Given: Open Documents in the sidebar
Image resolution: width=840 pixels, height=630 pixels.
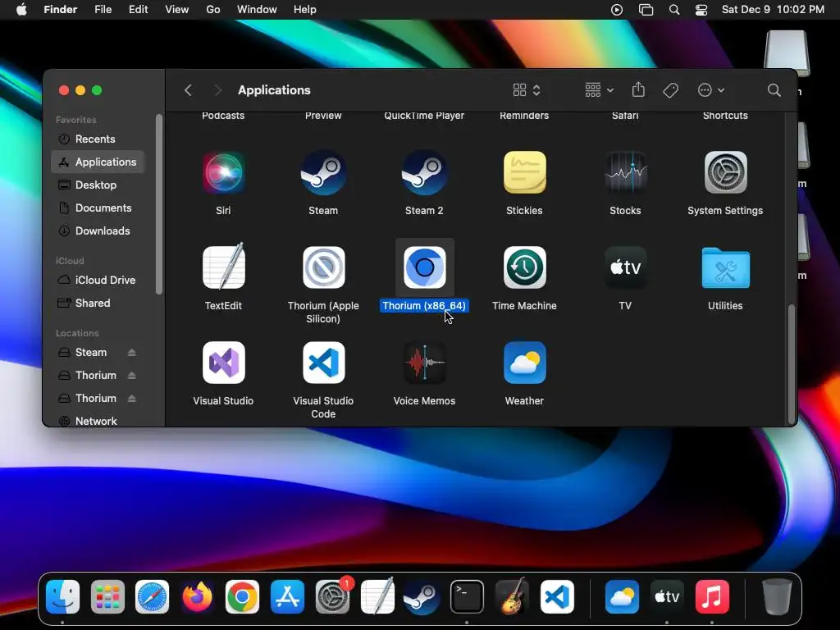Looking at the screenshot, I should pos(98,208).
